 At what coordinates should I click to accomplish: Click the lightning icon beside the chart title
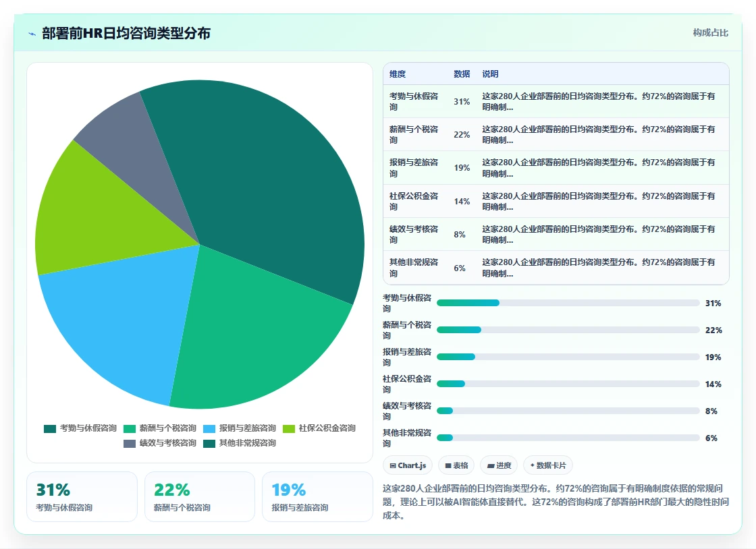pyautogui.click(x=32, y=34)
